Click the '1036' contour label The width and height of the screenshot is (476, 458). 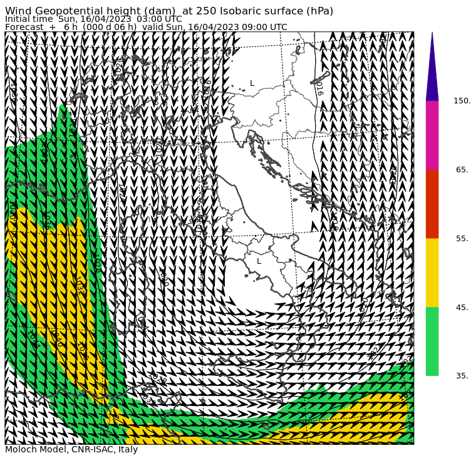pos(48,221)
